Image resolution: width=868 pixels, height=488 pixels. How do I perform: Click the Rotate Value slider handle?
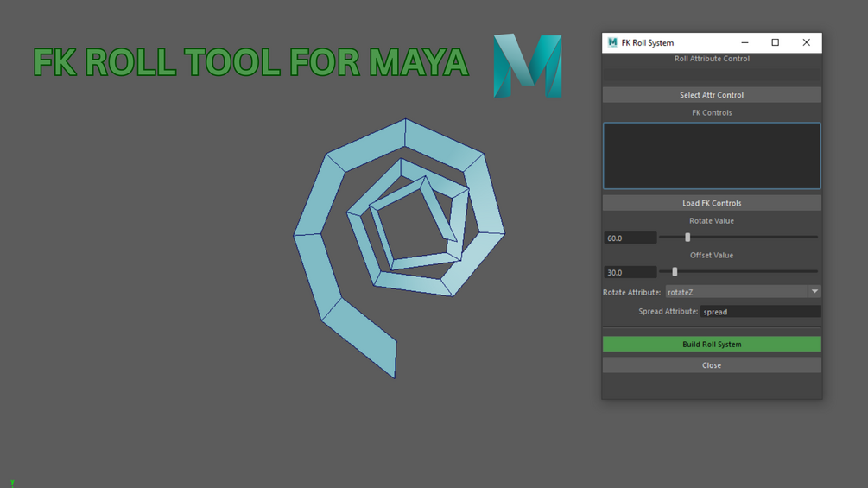tap(687, 238)
